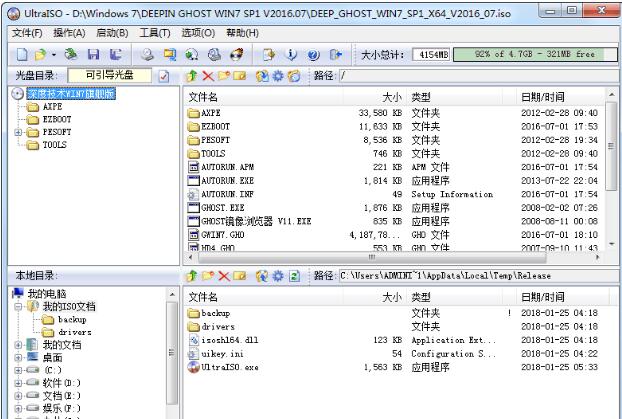The height and width of the screenshot is (419, 622).
Task: Click the Compress ISO toolbar icon
Action: [215, 54]
